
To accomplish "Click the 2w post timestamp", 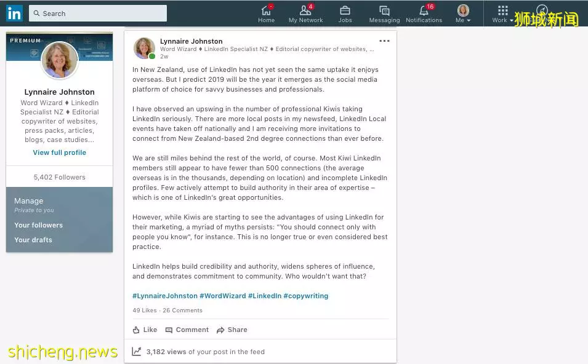I will point(164,57).
